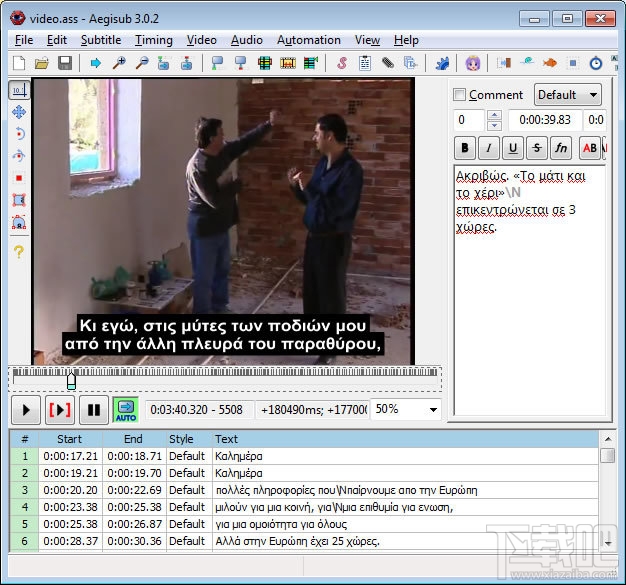Snap subtitle start to video icon
This screenshot has width=626, height=585.
tap(217, 63)
